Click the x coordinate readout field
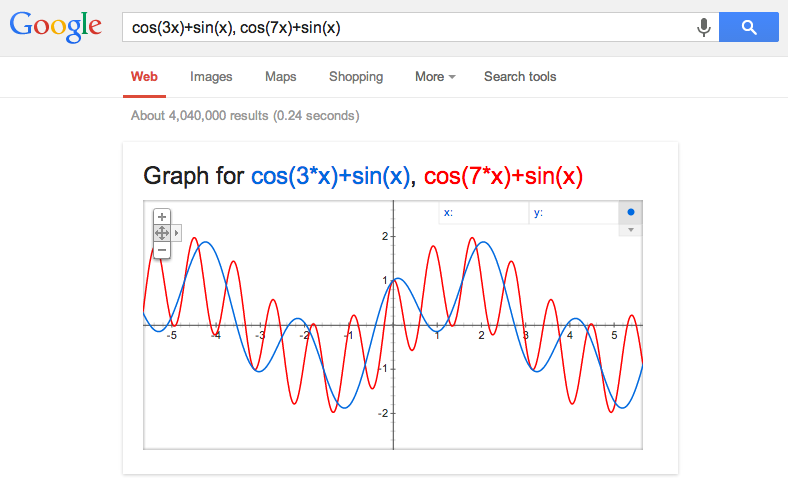Screen dimensions: 788x488 [483, 213]
